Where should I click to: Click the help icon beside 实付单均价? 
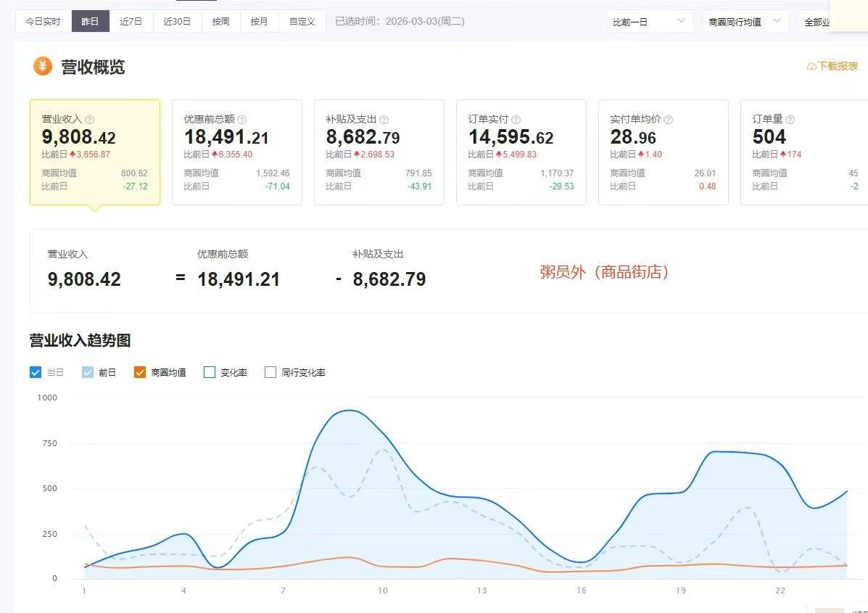click(x=669, y=120)
